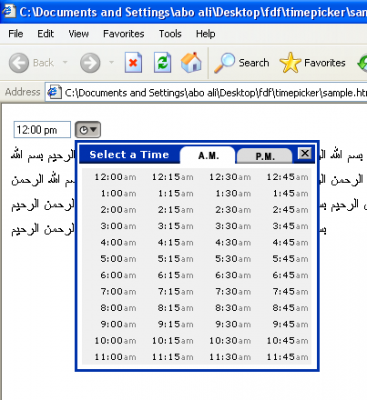Open the Edit menu
Viewport: 367px width, 400px height.
point(45,34)
